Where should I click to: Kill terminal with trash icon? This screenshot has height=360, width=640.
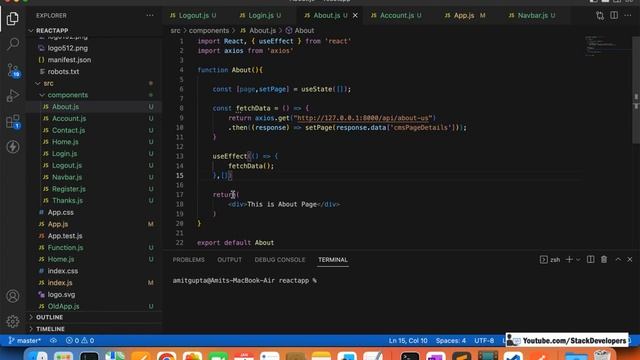pos(604,260)
